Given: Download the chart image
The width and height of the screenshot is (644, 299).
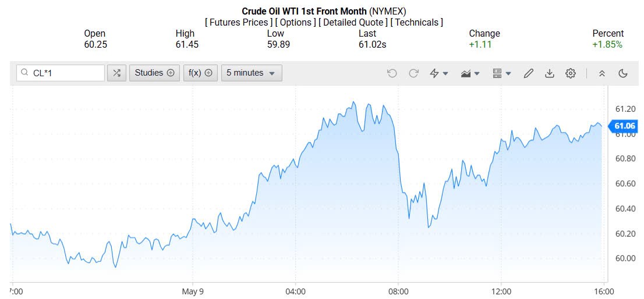Looking at the screenshot, I should point(549,73).
